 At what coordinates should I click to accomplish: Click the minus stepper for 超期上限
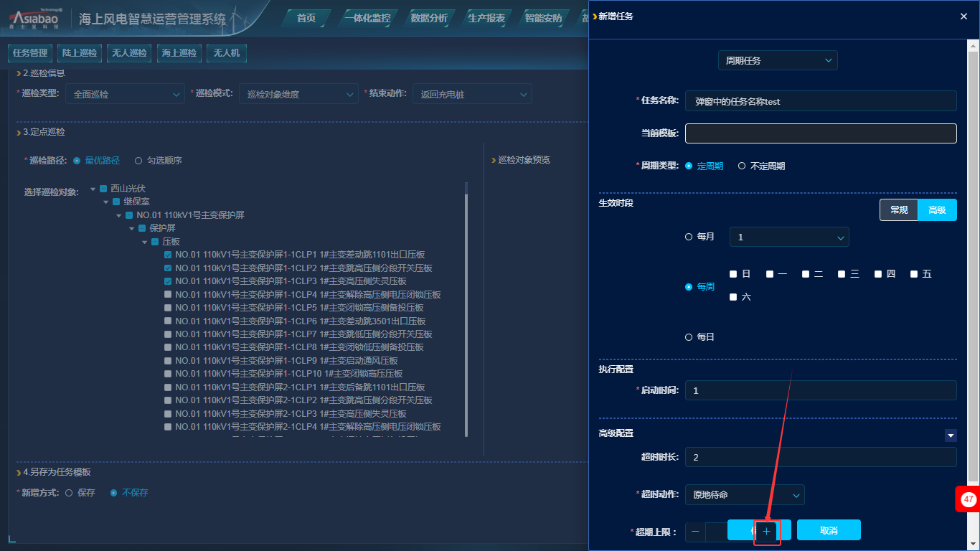pos(695,532)
